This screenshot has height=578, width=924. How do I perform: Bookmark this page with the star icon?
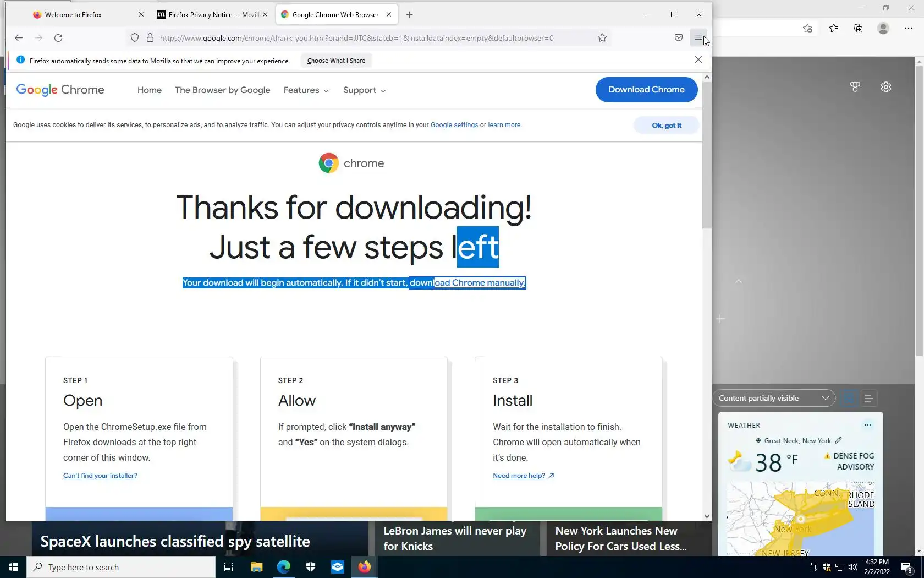click(602, 38)
